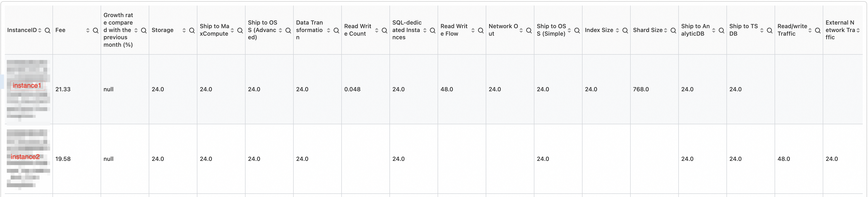Click the 768.0 Shard Size cell
868x197 pixels.
[641, 89]
